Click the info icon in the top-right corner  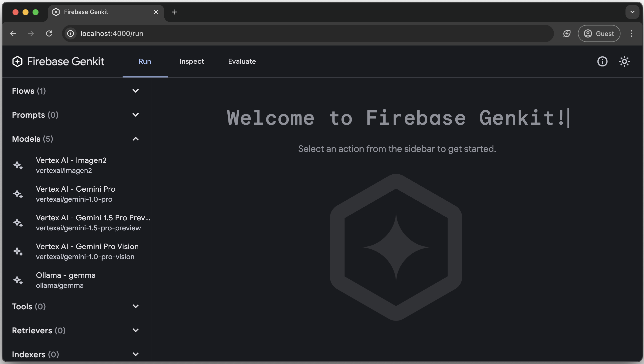point(602,61)
